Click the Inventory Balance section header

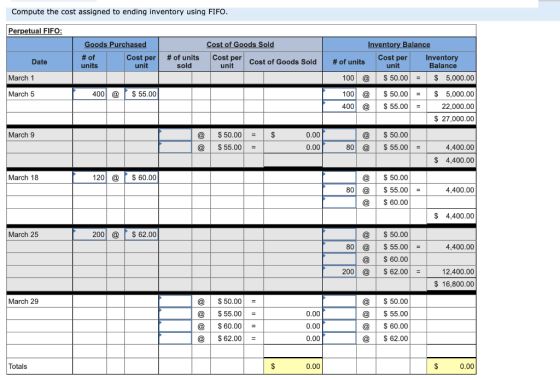coord(399,44)
